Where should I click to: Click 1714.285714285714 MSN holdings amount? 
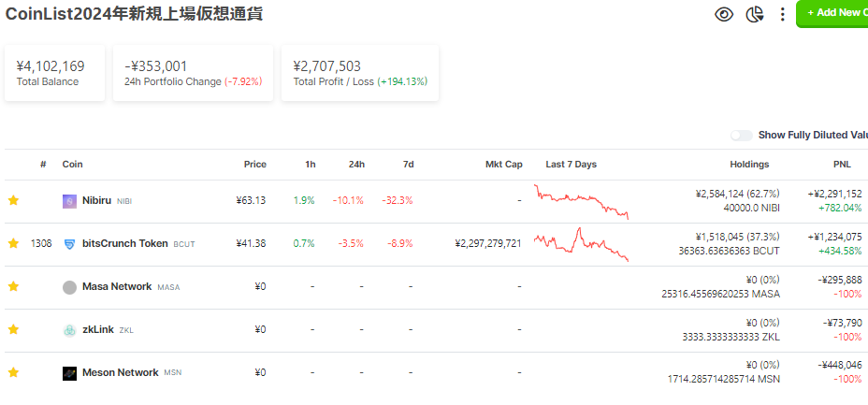coord(724,380)
